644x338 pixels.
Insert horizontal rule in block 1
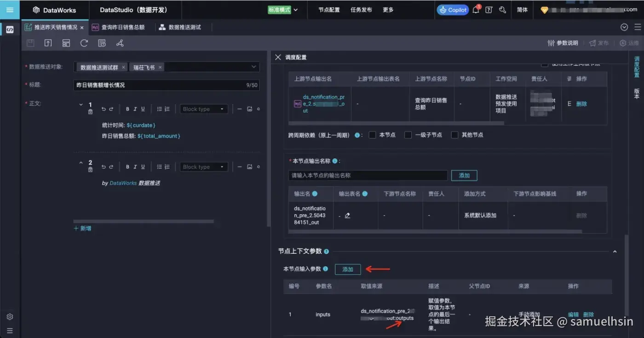(240, 109)
